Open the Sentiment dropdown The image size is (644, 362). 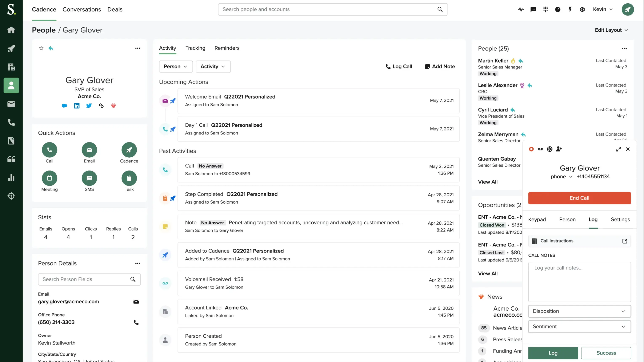(x=579, y=326)
